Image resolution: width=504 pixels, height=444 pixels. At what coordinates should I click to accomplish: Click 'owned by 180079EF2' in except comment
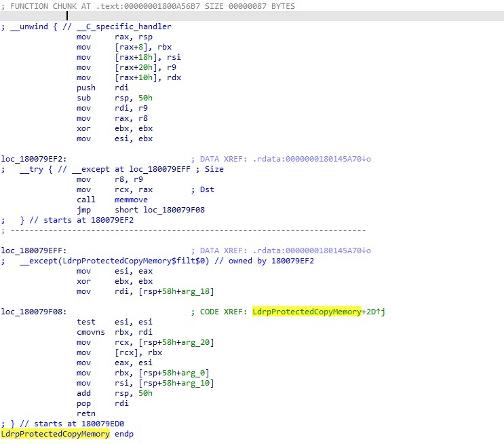click(271, 261)
